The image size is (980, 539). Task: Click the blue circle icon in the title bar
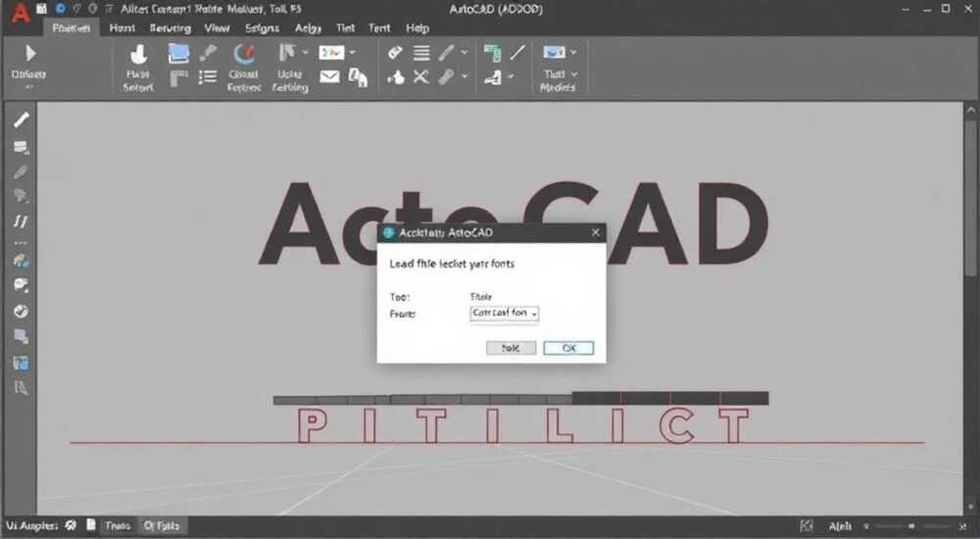tap(61, 9)
